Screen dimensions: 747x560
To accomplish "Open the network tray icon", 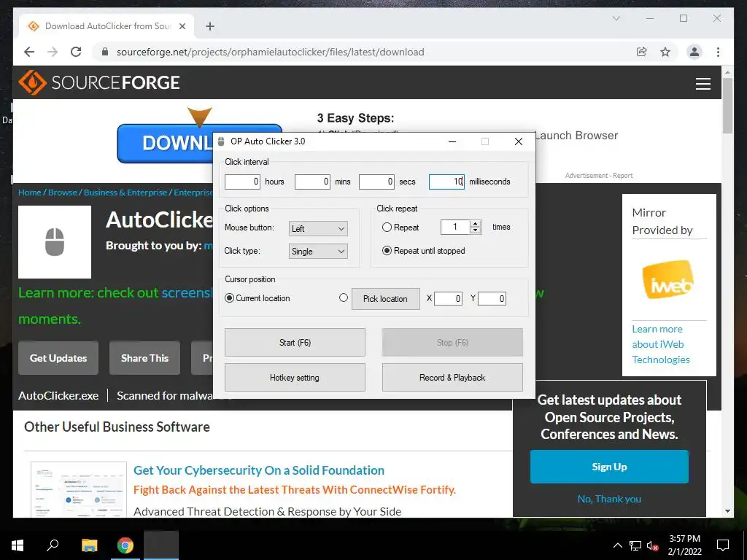I will point(635,545).
